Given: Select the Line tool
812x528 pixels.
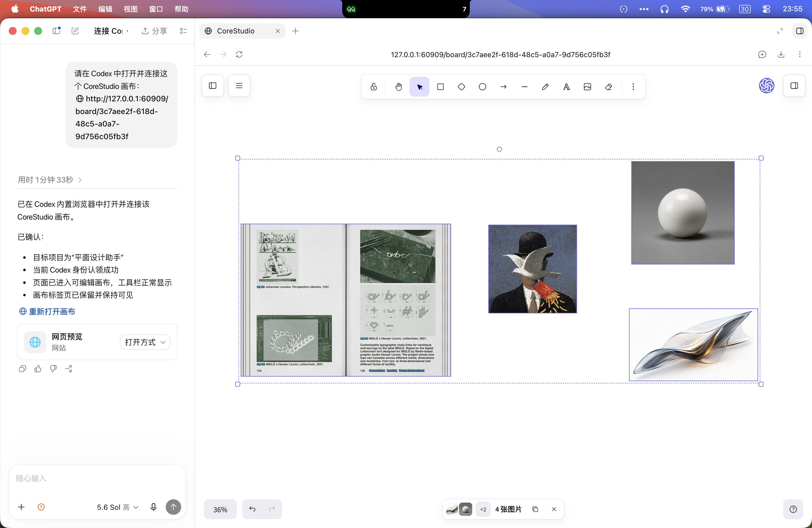Looking at the screenshot, I should pyautogui.click(x=524, y=87).
